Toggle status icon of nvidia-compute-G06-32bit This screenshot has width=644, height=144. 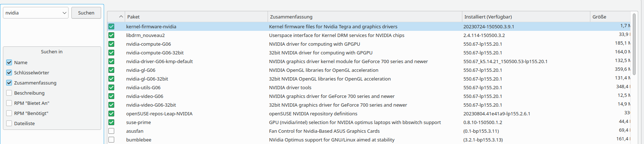[111, 53]
